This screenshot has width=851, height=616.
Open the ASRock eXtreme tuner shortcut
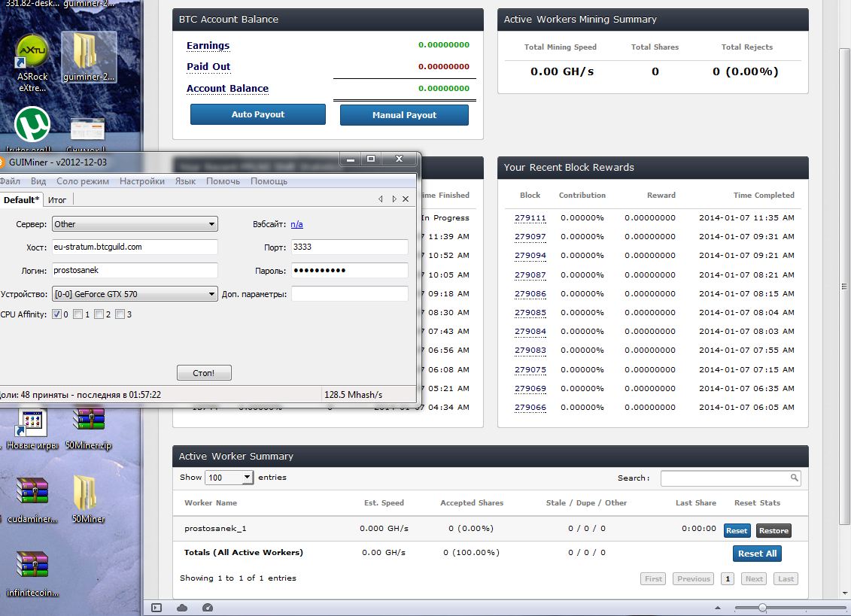[32, 63]
